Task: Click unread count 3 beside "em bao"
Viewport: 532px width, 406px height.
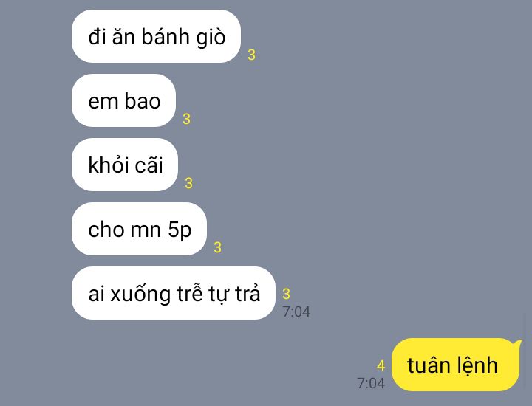Action: click(187, 119)
